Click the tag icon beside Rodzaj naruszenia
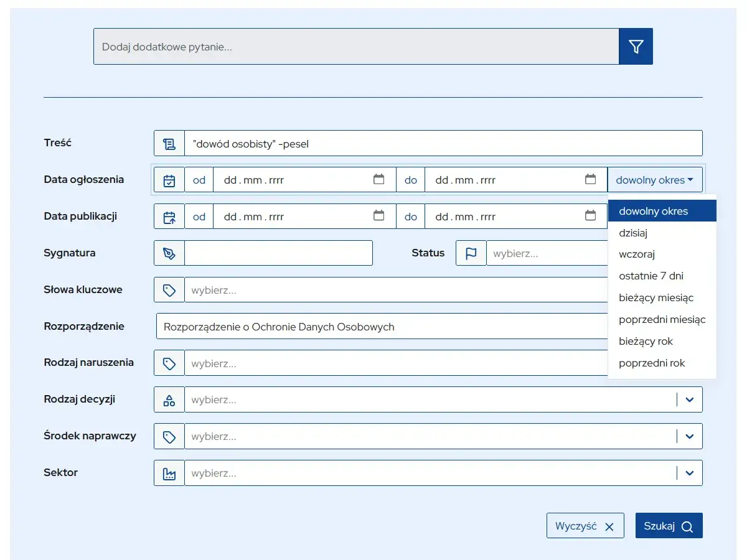 pos(169,363)
